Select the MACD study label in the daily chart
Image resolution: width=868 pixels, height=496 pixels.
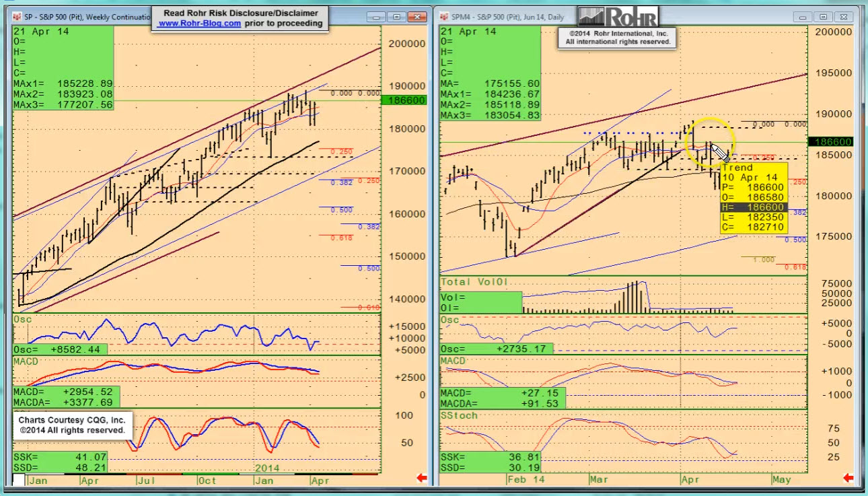click(x=454, y=361)
